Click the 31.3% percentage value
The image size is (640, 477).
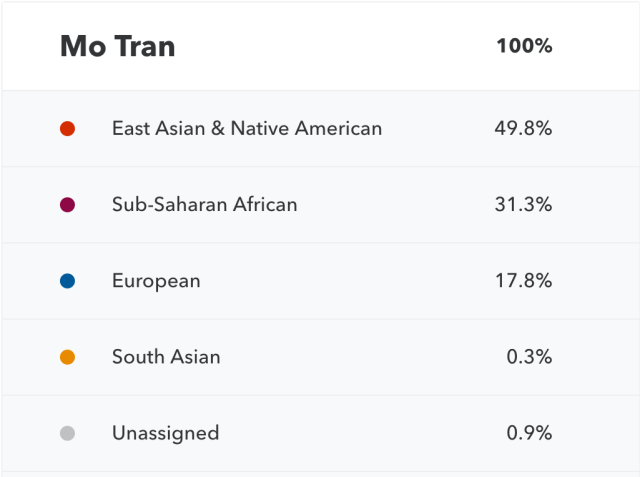click(523, 205)
